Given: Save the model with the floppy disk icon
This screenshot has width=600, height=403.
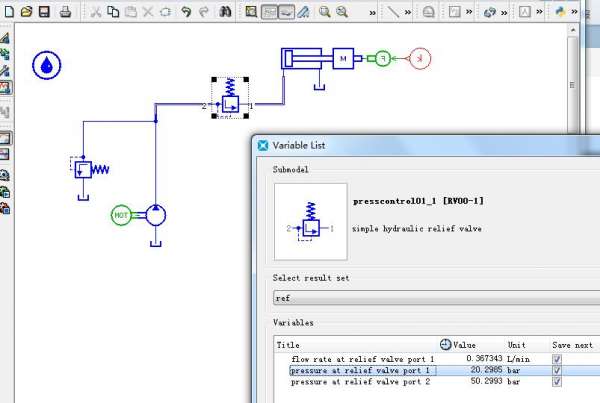Looking at the screenshot, I should click(44, 12).
